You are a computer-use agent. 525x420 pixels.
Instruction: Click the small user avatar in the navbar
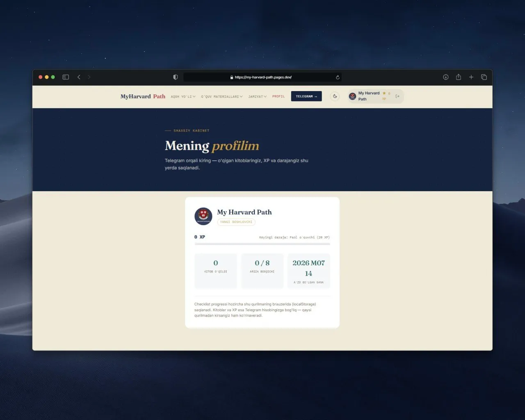352,96
